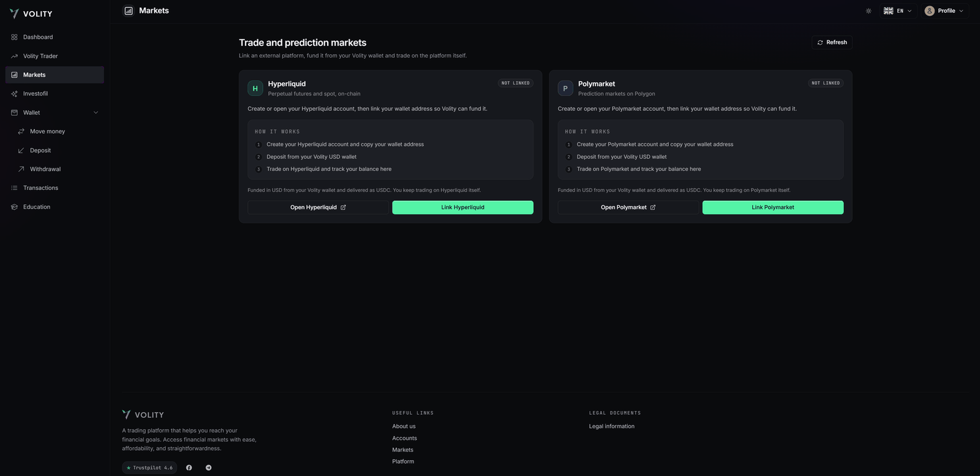Click the Wallet icon in sidebar
This screenshot has width=980, height=476.
14,113
